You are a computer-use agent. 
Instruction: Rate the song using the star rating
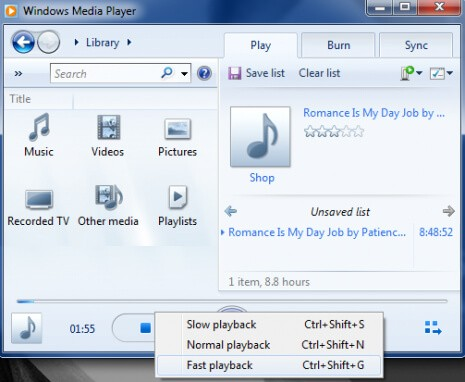(334, 131)
